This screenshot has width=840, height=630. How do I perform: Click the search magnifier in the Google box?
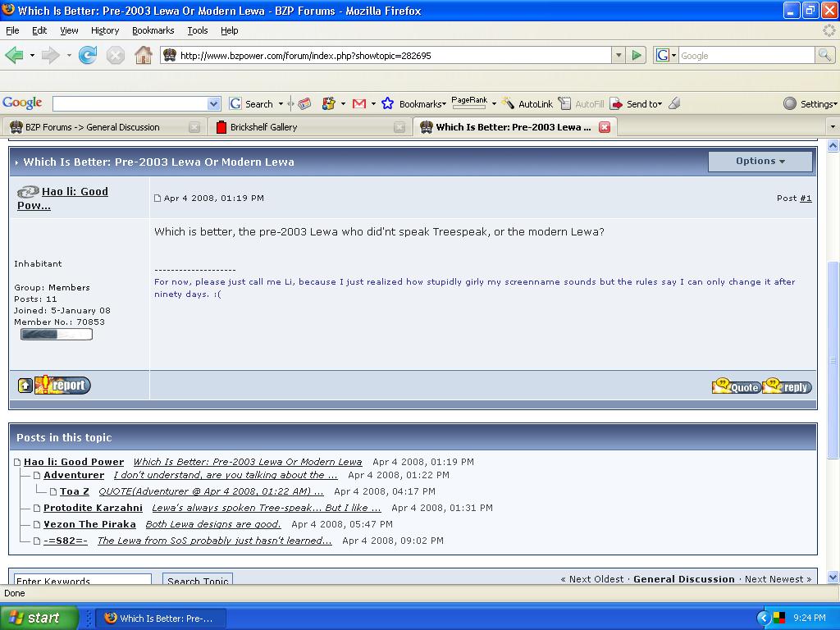[824, 55]
